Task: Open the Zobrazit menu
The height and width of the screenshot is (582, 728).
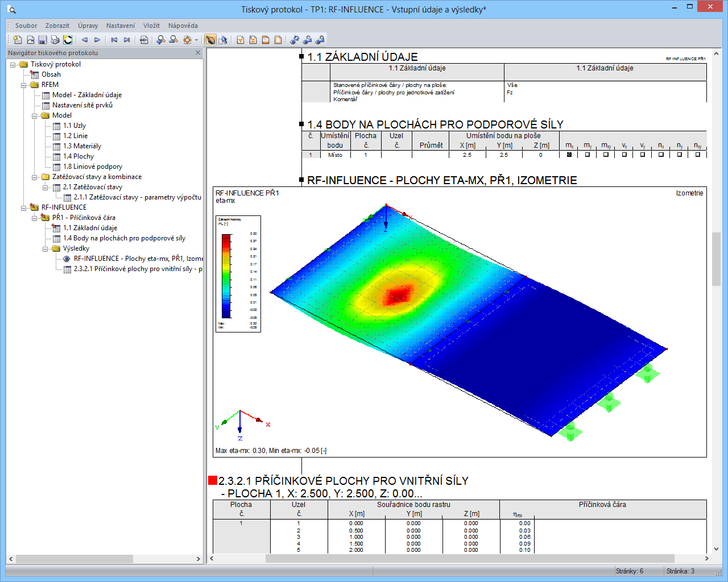Action: tap(57, 26)
